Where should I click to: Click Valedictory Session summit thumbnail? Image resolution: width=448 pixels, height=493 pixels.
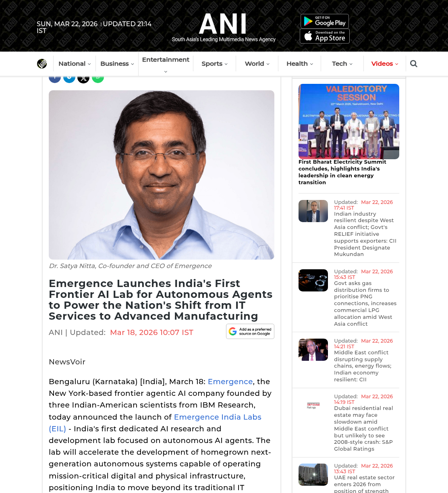point(349,121)
